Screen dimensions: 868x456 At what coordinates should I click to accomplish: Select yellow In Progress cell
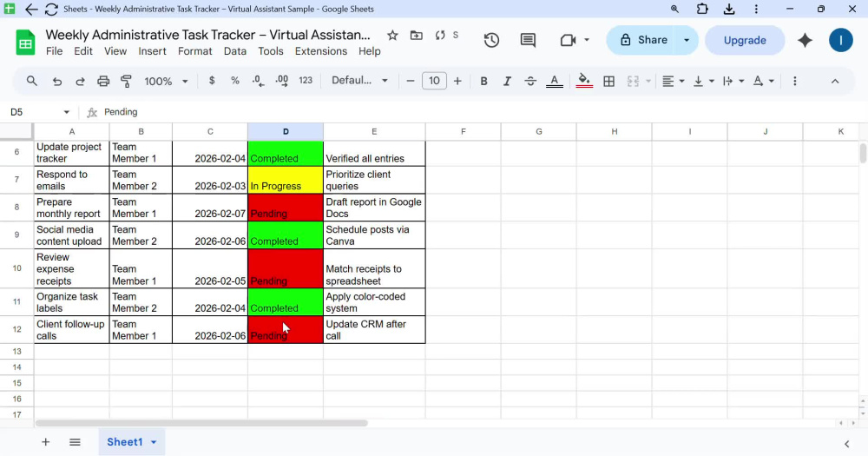click(x=286, y=180)
